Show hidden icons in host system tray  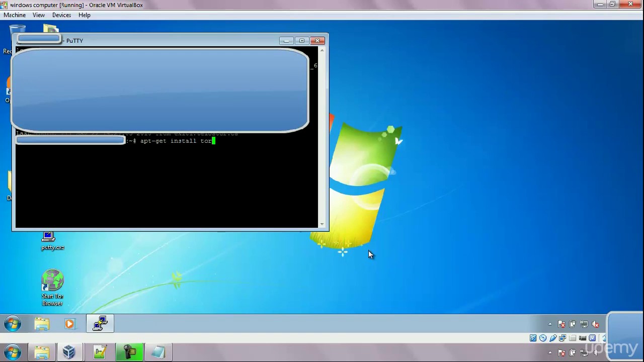550,352
